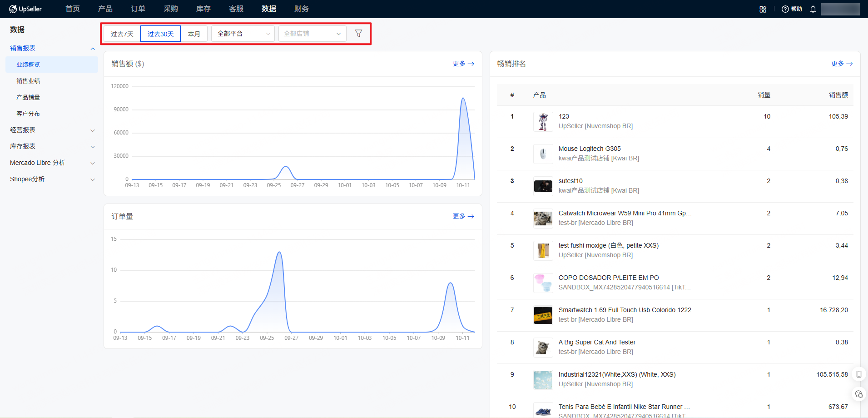Click the filter funnel icon
The height and width of the screenshot is (418, 868).
(358, 34)
